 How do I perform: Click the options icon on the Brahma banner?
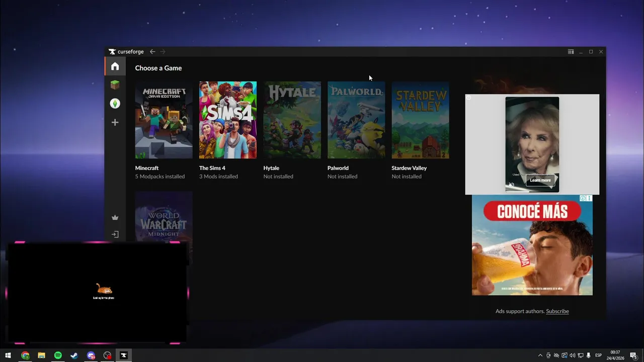[x=589, y=198]
